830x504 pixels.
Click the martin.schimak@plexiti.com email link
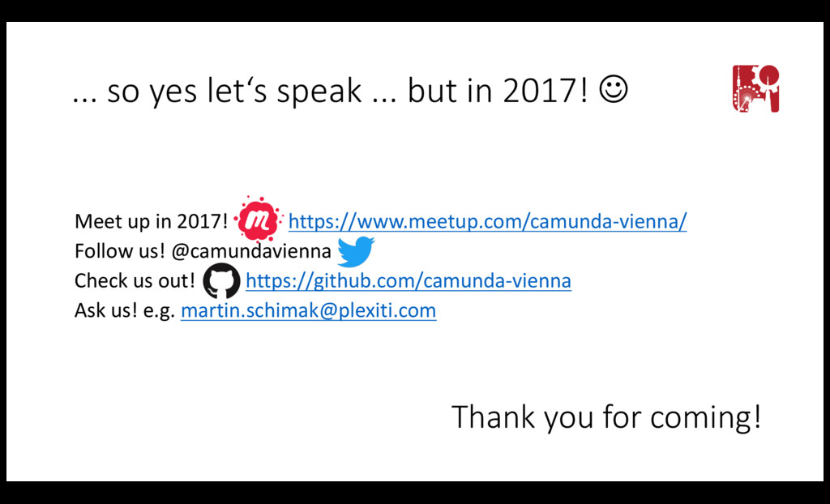tap(309, 311)
